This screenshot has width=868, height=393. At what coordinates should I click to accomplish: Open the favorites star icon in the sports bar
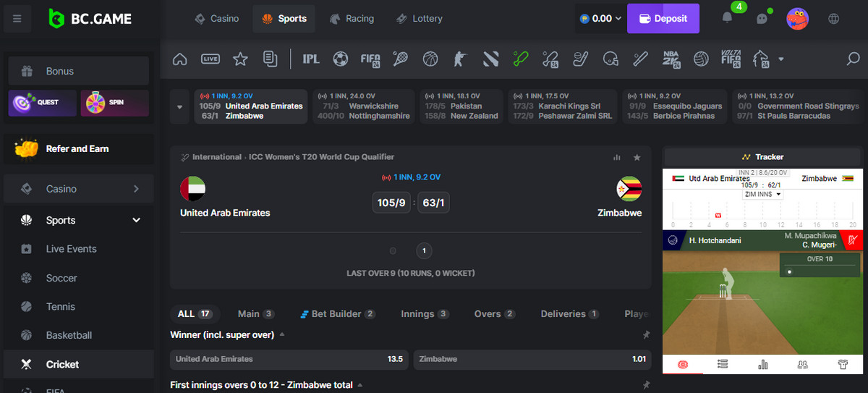(x=240, y=59)
